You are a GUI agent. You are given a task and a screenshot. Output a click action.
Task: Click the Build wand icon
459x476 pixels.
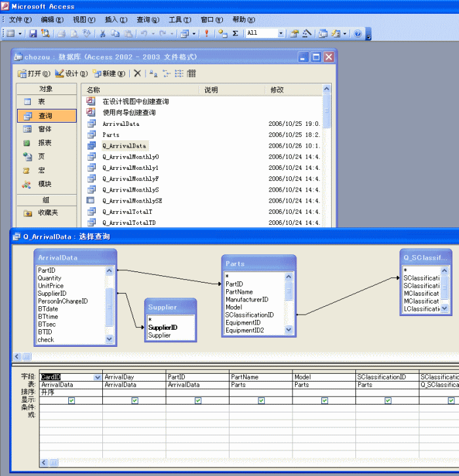click(307, 33)
